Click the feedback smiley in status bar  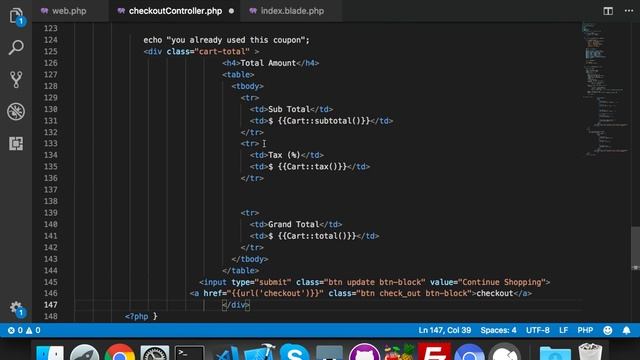click(x=607, y=330)
